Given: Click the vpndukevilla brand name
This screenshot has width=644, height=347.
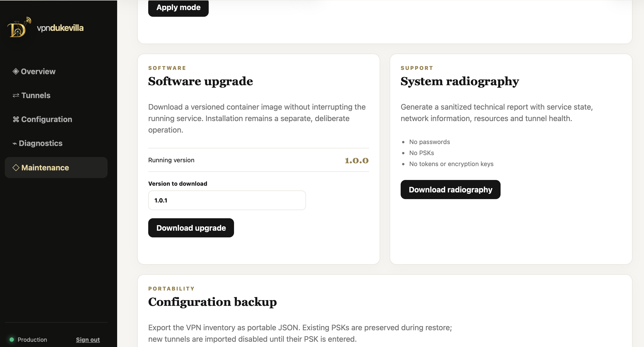Looking at the screenshot, I should (60, 28).
